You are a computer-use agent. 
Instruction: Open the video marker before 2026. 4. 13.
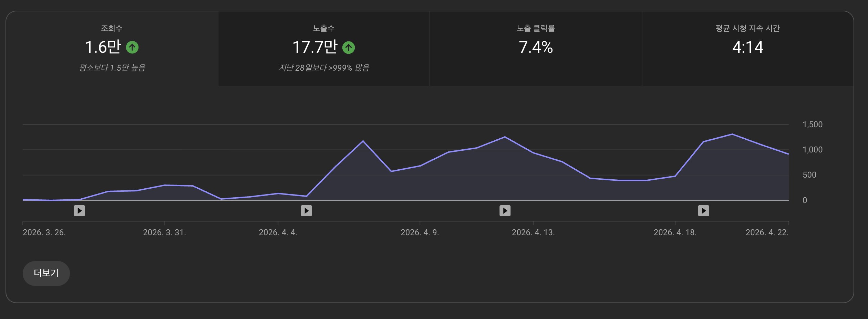pos(505,210)
